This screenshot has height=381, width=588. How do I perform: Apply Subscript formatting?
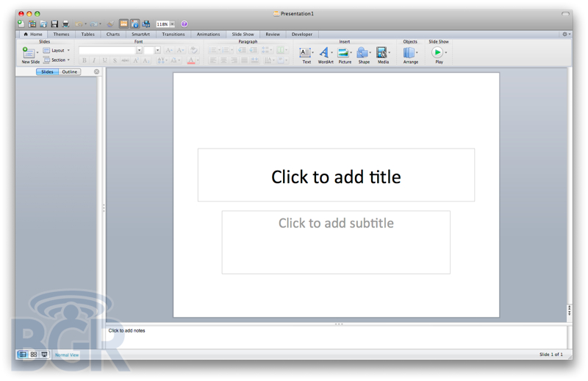[146, 60]
